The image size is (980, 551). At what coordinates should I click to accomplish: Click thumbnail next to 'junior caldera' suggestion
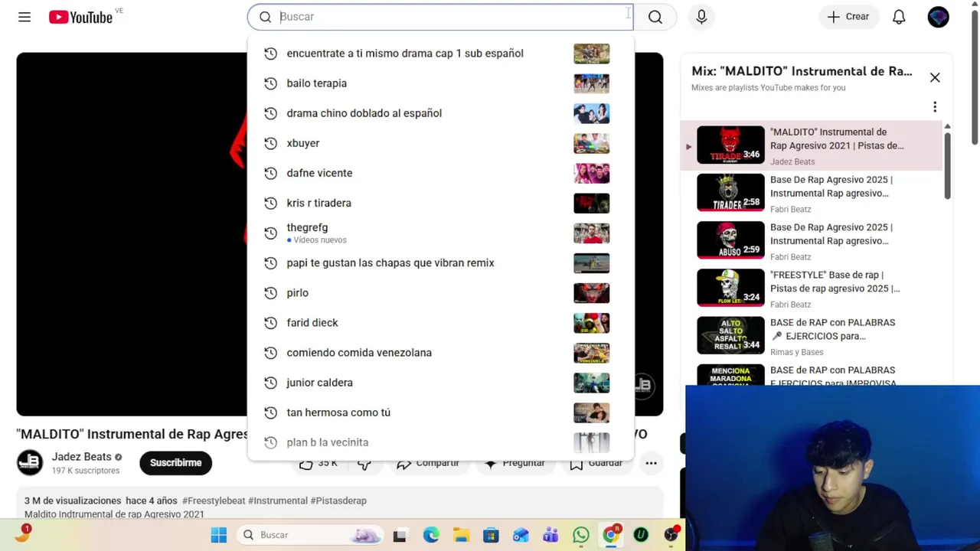pos(591,382)
